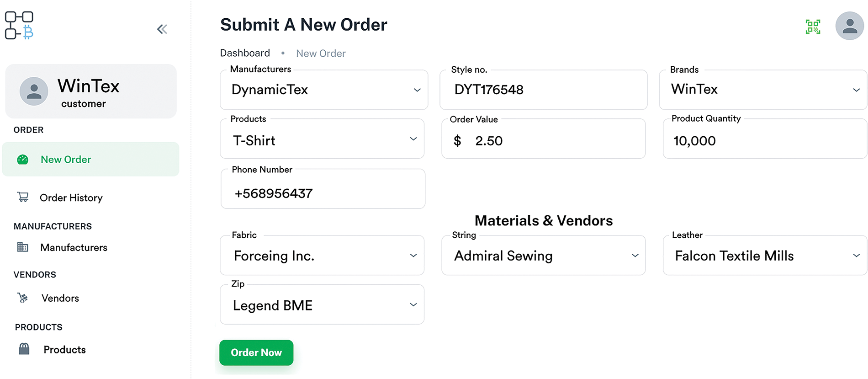This screenshot has height=379, width=868.
Task: Open the Brands dropdown showing WinTex
Action: click(763, 90)
